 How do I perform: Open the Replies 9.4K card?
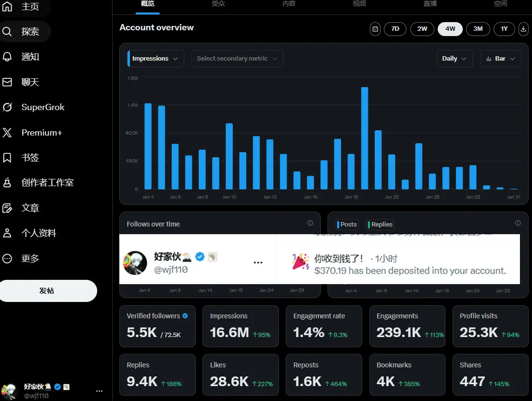click(157, 375)
